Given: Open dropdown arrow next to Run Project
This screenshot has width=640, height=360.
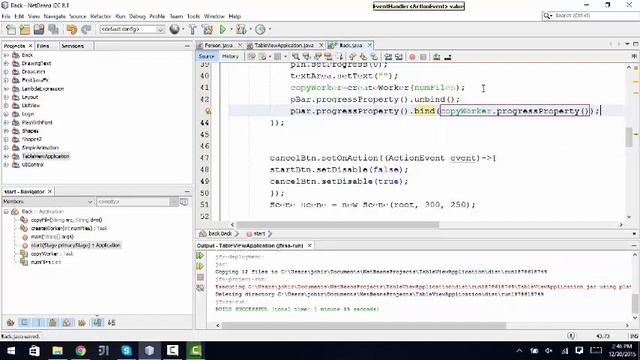Looking at the screenshot, I should 231,29.
